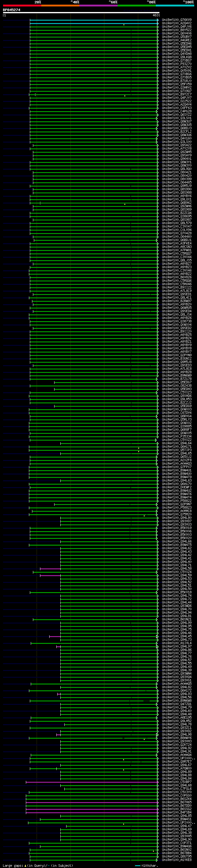Click the UniRef100_C4PG28 label

point(177,111)
